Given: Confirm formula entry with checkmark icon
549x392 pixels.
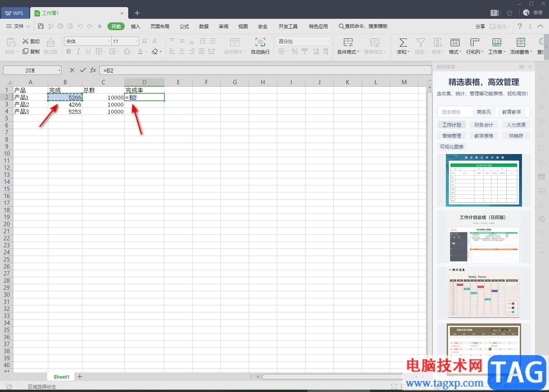Looking at the screenshot, I should point(83,70).
